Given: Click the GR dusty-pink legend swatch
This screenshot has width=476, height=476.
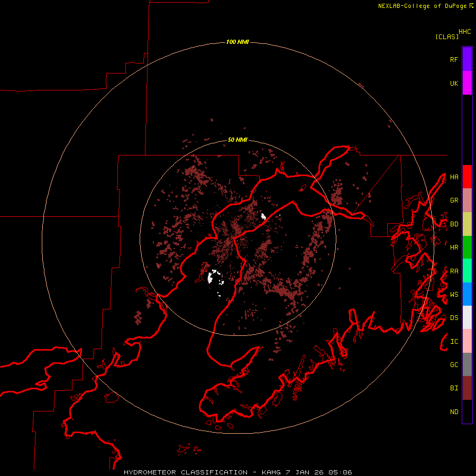Looking at the screenshot, I should (x=467, y=200).
